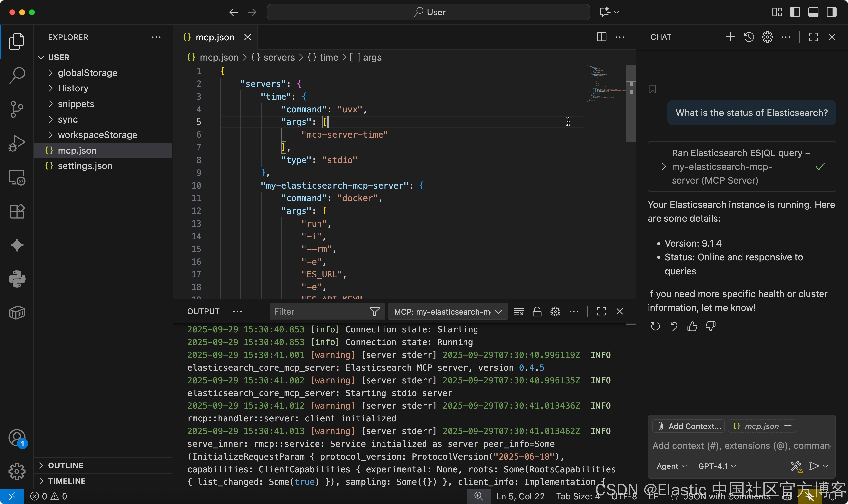The height and width of the screenshot is (504, 848).
Task: Focus the chat message input
Action: point(742,446)
